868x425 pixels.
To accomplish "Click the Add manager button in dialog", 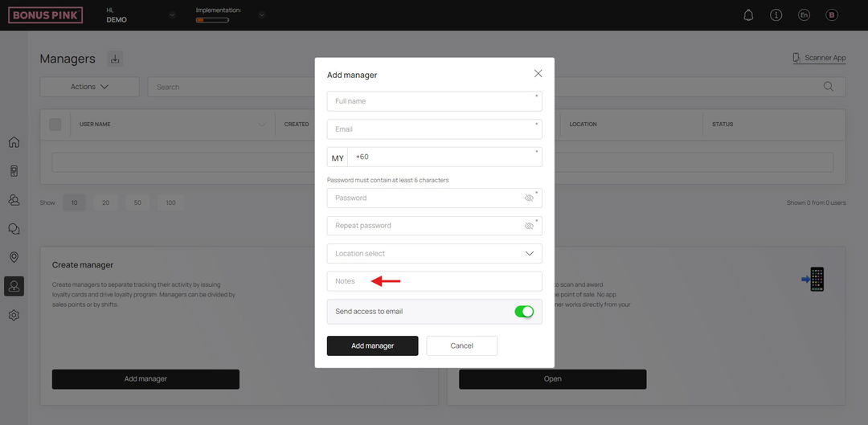I will pyautogui.click(x=373, y=346).
